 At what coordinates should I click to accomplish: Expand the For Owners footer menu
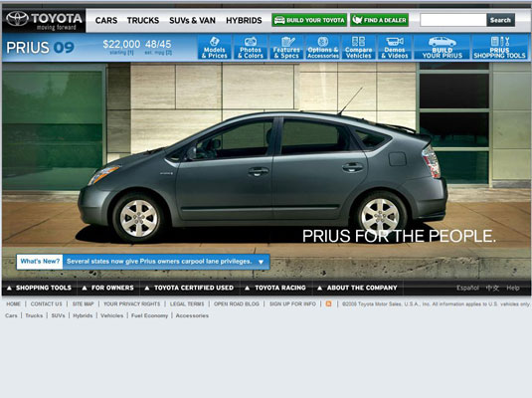click(x=108, y=288)
